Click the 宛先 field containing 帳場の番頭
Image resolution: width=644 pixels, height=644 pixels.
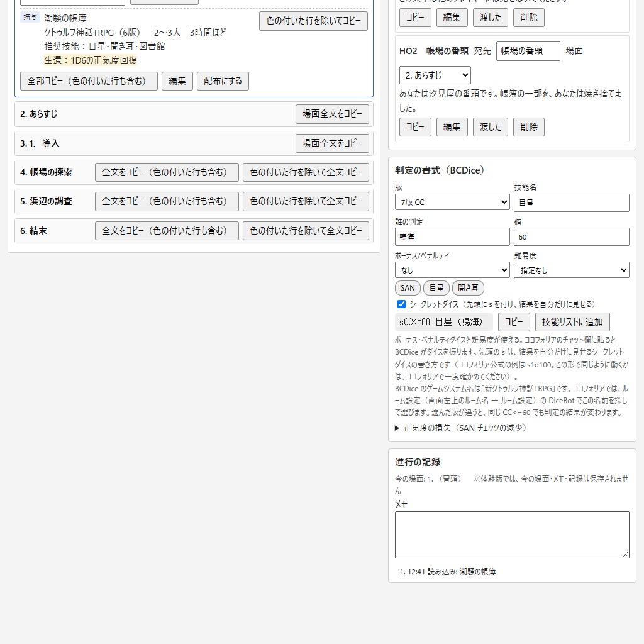pyautogui.click(x=528, y=51)
